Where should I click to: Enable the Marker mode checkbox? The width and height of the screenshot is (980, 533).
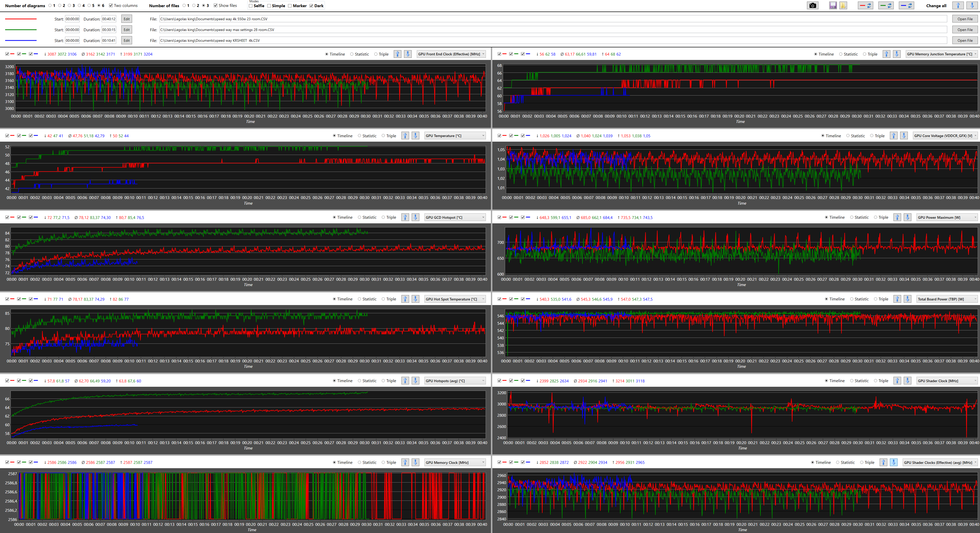click(x=290, y=6)
